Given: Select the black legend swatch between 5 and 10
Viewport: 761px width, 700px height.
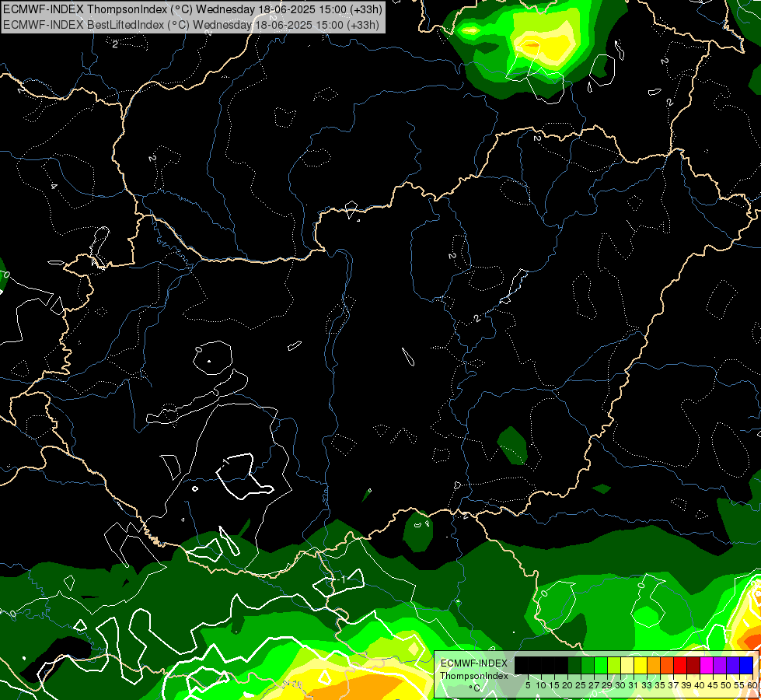Looking at the screenshot, I should 534,665.
